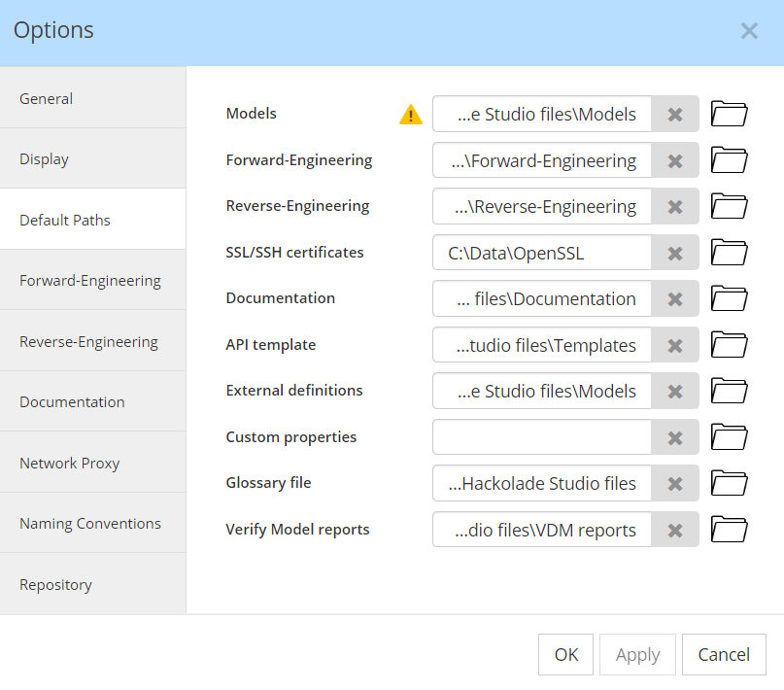This screenshot has width=784, height=690.
Task: Go to Repository settings
Action: coord(55,584)
